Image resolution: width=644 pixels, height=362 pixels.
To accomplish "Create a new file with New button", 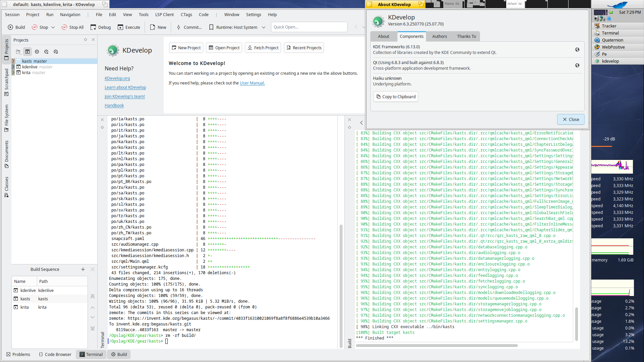I will click(x=158, y=27).
